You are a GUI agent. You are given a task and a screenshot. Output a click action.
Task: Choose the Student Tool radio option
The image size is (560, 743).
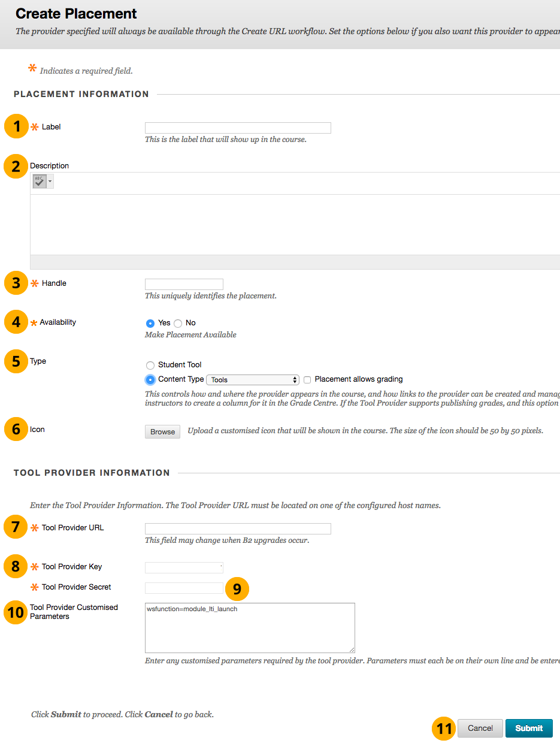tap(150, 365)
